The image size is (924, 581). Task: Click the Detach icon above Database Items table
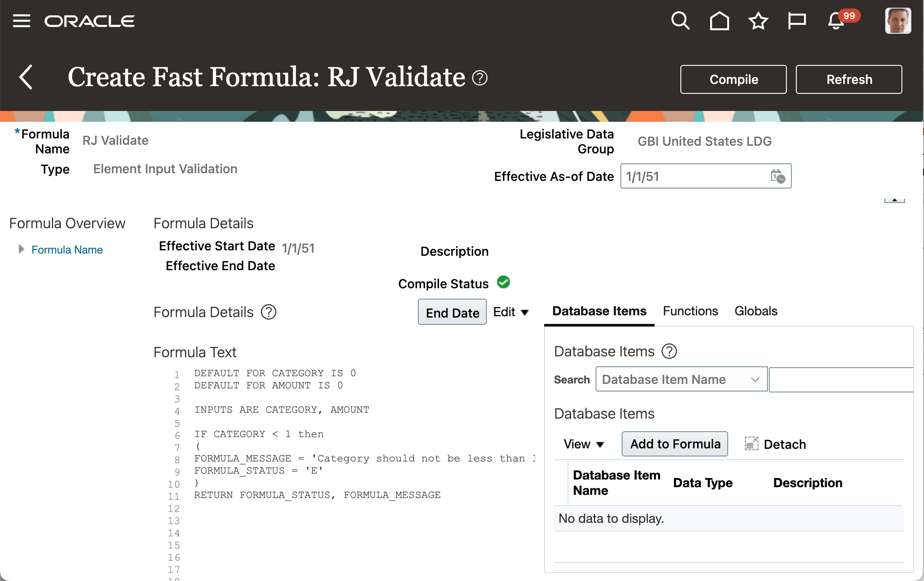point(750,444)
